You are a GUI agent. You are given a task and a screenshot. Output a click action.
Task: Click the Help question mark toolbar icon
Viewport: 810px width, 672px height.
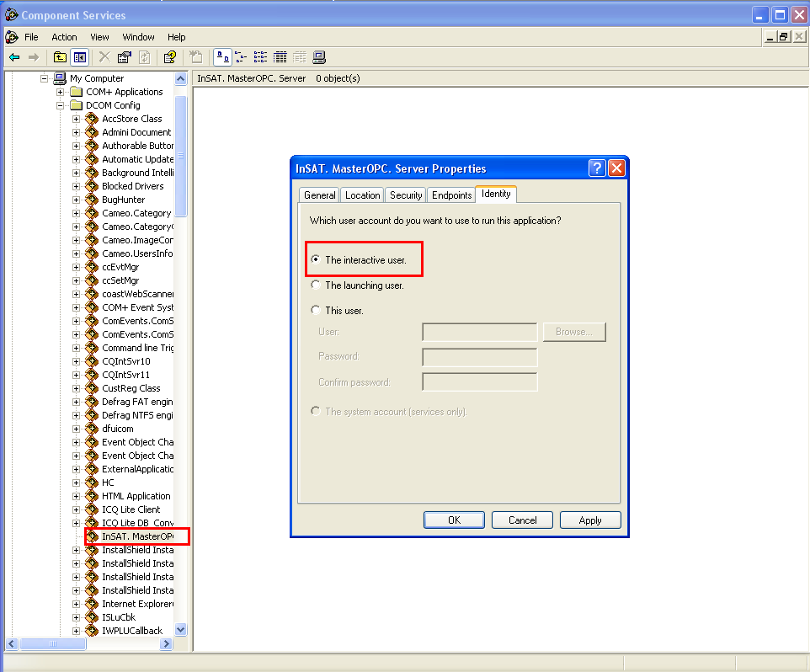(x=170, y=57)
